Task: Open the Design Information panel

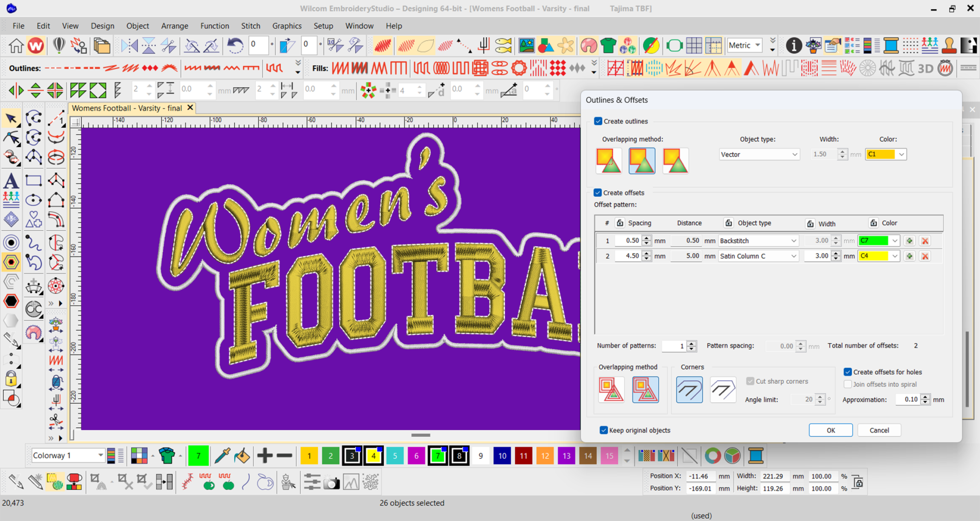Action: click(794, 45)
